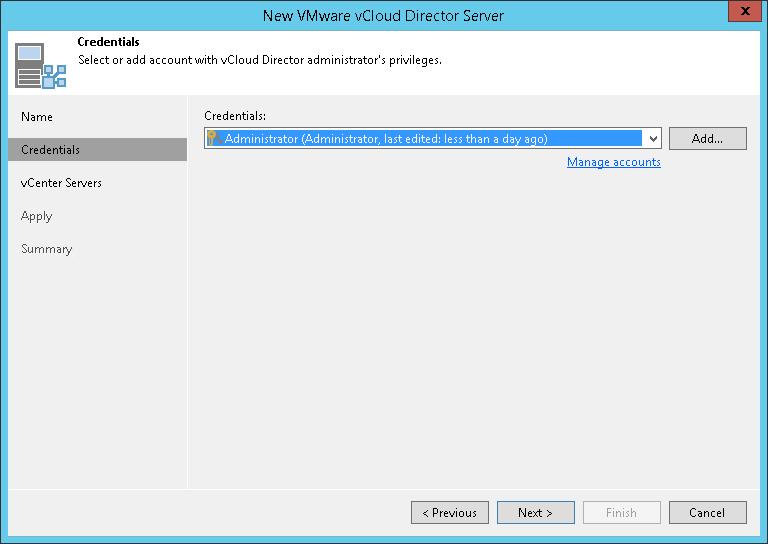Click the window title bar text
Screen dimensions: 768x544
tap(383, 15)
